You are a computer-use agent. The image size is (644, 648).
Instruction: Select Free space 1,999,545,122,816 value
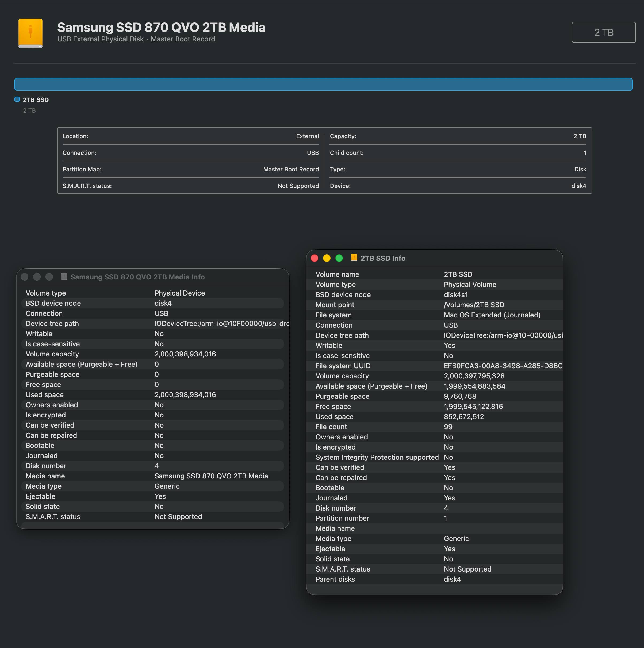[473, 407]
